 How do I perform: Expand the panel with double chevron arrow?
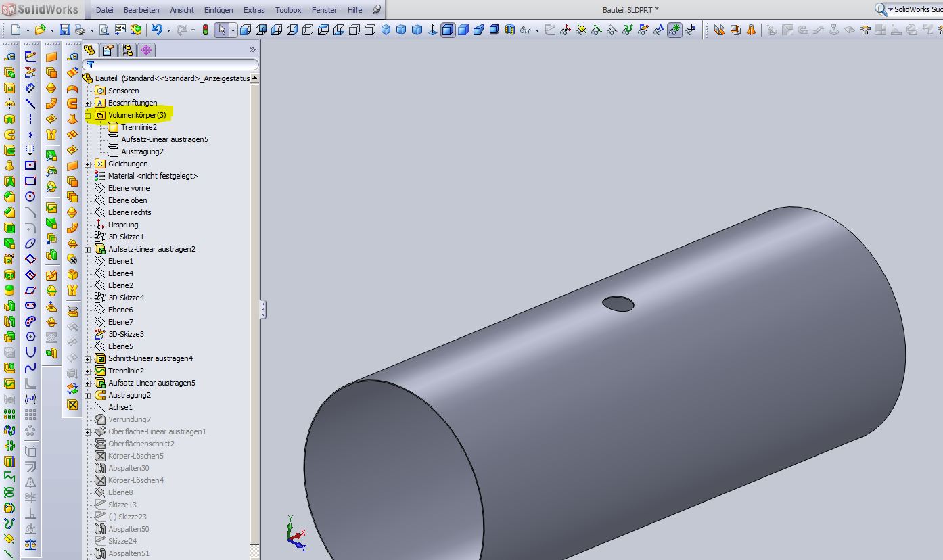point(252,49)
